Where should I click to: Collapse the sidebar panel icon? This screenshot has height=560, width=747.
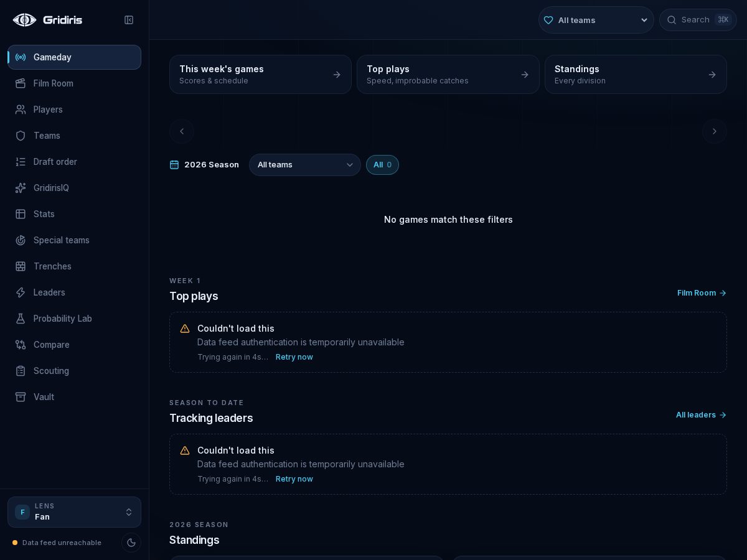click(129, 20)
